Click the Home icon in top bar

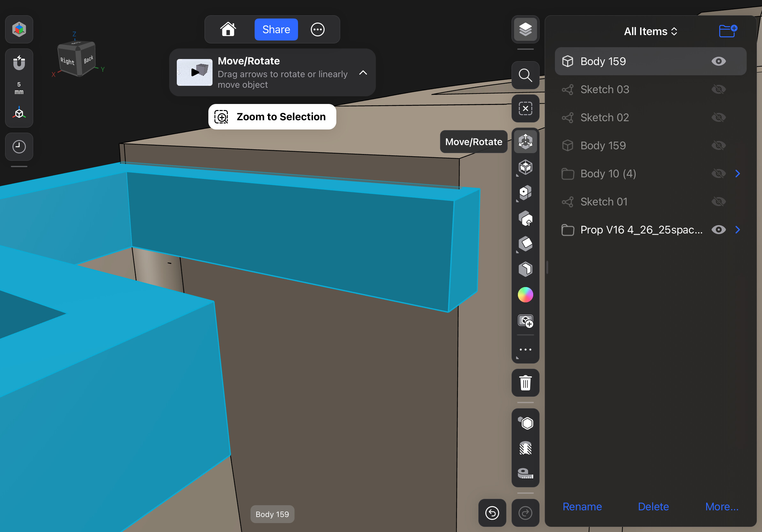pos(228,30)
